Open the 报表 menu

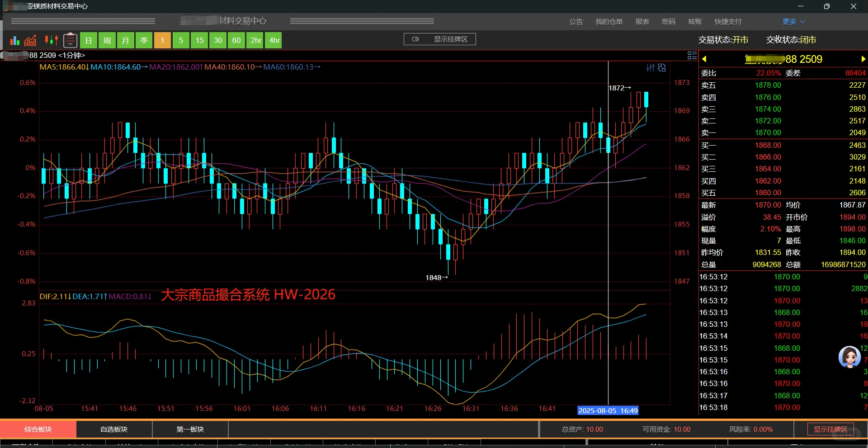(x=642, y=22)
